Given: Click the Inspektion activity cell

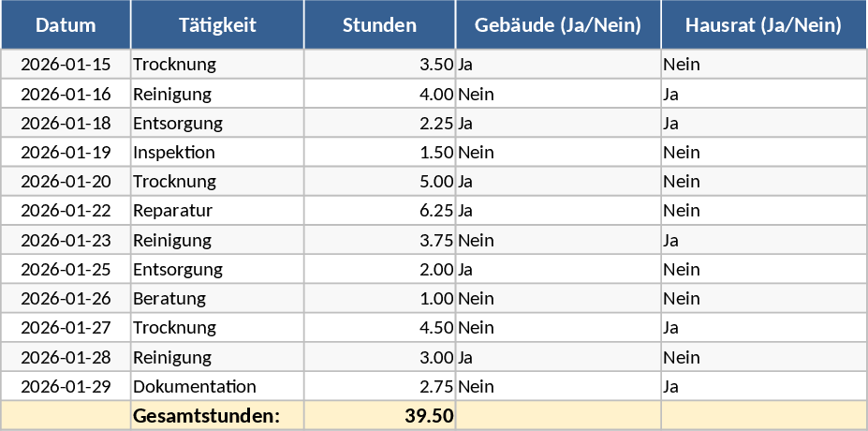Looking at the screenshot, I should pos(217,153).
